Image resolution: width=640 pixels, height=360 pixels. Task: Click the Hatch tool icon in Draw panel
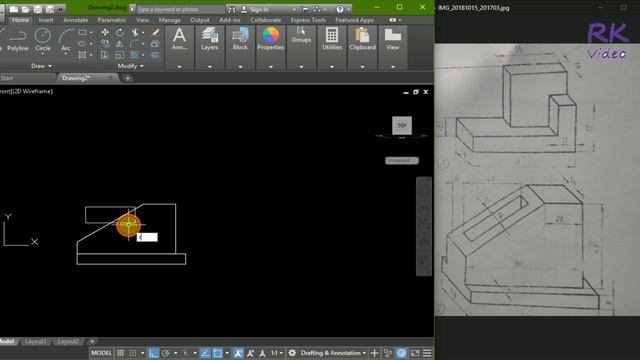[82, 55]
